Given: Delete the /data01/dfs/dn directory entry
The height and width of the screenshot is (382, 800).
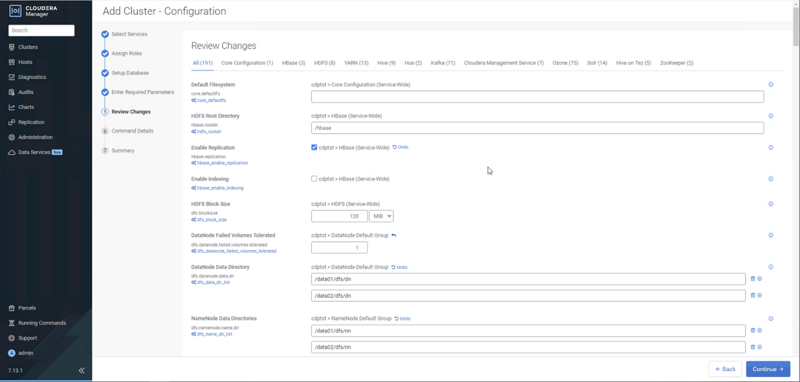Looking at the screenshot, I should pyautogui.click(x=753, y=278).
